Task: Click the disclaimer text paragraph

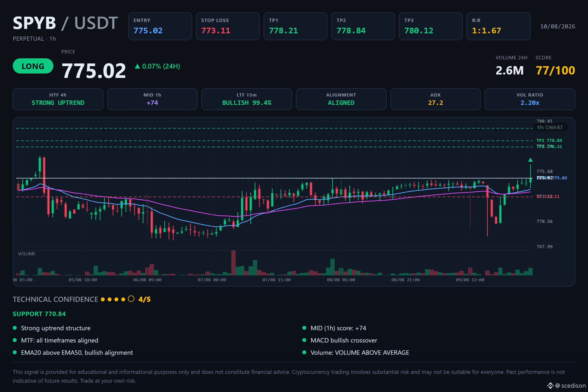Action: pyautogui.click(x=289, y=376)
